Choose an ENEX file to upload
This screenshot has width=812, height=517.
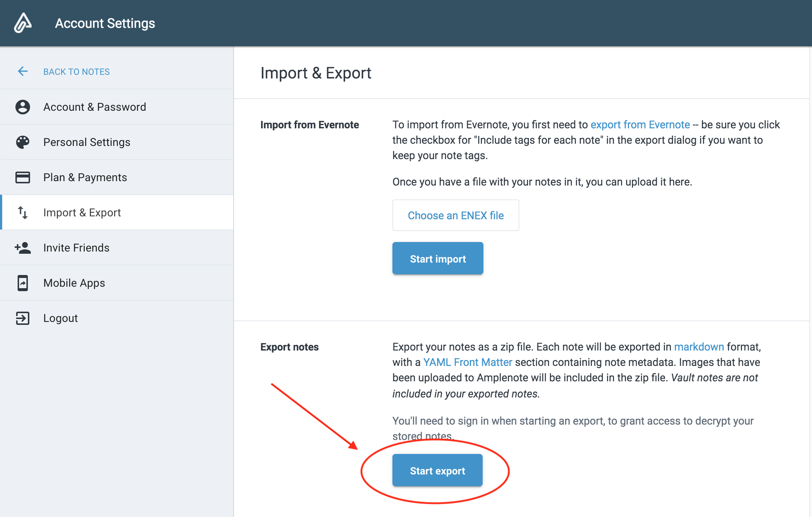[x=456, y=215]
